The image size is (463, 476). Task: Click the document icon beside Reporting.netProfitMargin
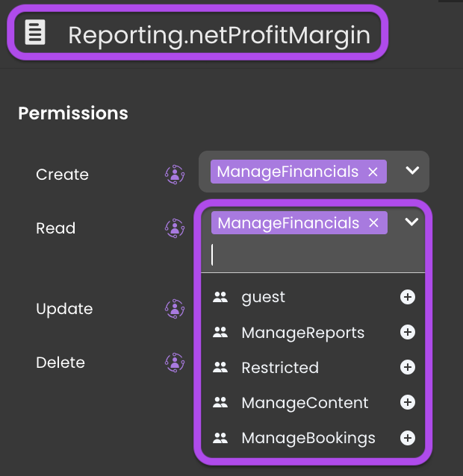(x=35, y=33)
